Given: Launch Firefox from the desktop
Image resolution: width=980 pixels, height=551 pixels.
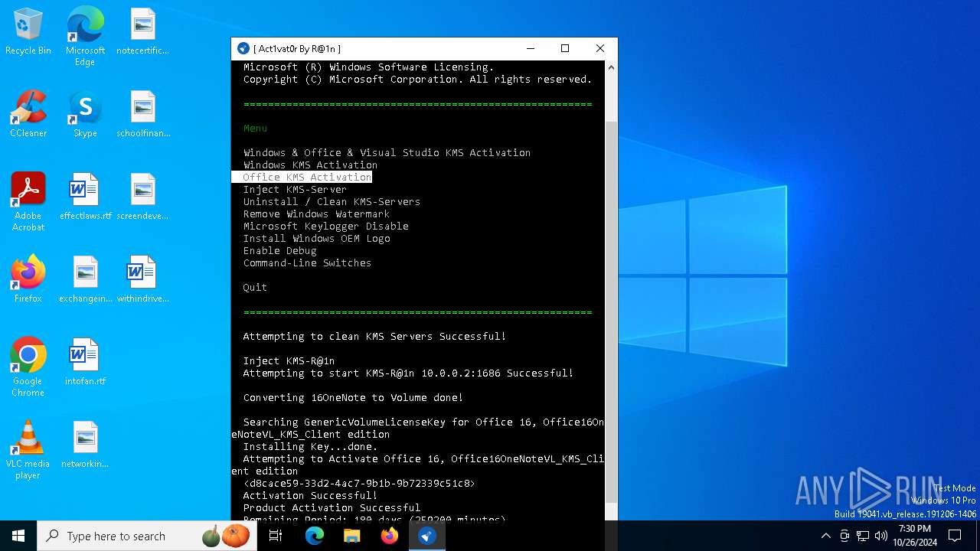Looking at the screenshot, I should [28, 279].
